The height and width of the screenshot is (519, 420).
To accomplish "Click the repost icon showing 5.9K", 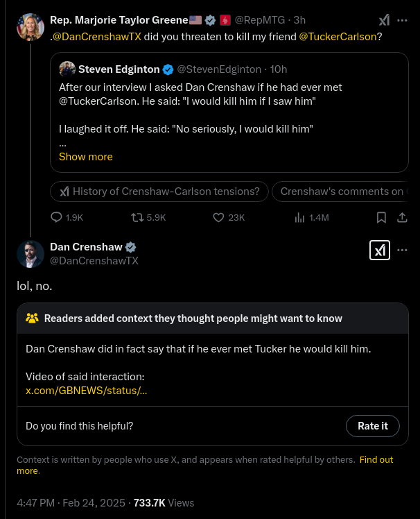I will [137, 217].
